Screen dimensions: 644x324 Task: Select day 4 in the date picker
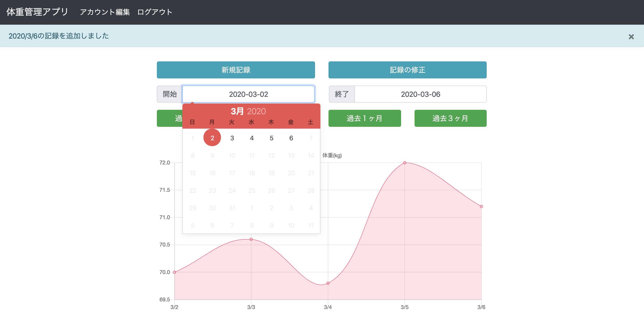251,138
